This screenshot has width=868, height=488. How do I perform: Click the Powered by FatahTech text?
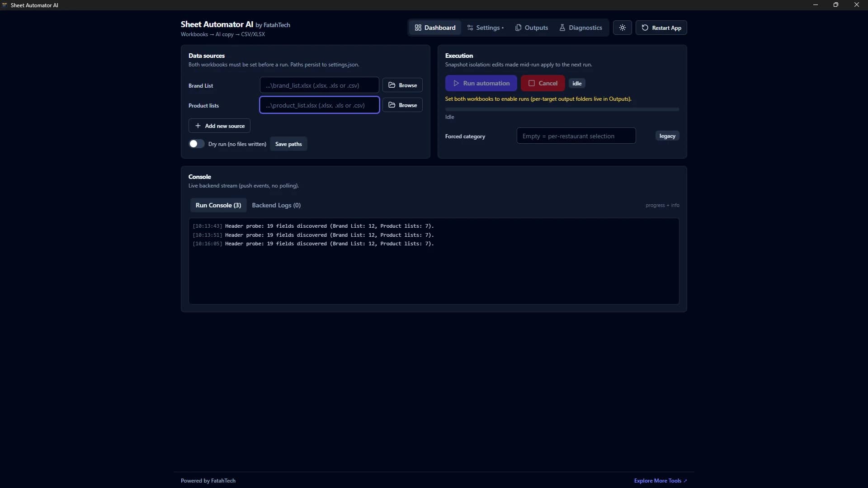208,480
